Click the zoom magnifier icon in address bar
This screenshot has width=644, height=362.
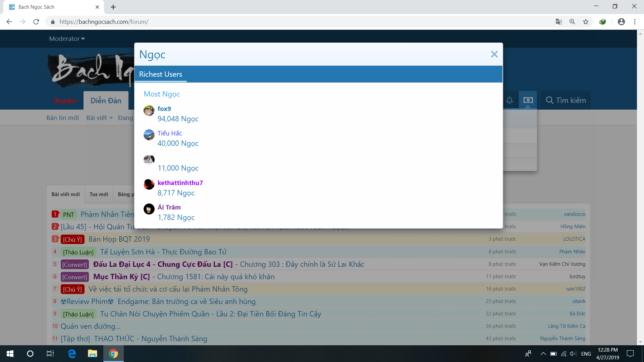coord(572,22)
